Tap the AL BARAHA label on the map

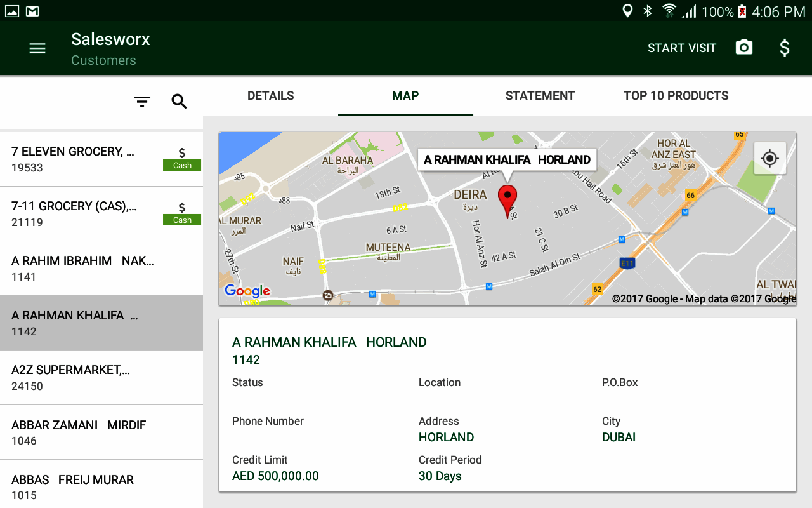[x=348, y=161]
